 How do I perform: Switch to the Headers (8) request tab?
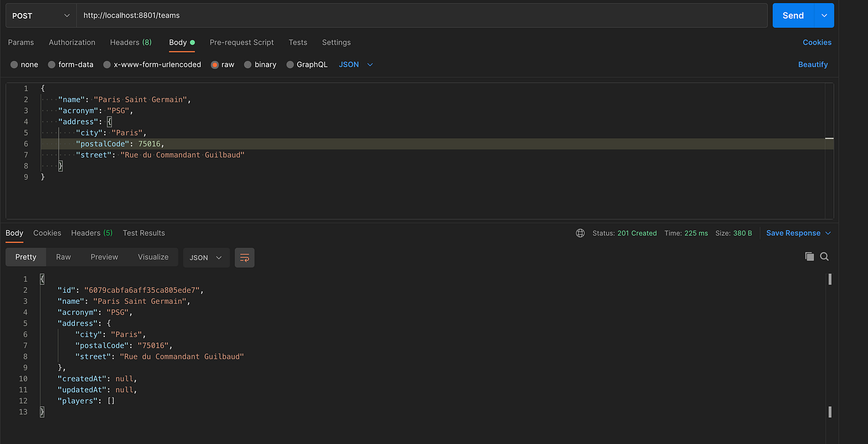[131, 42]
